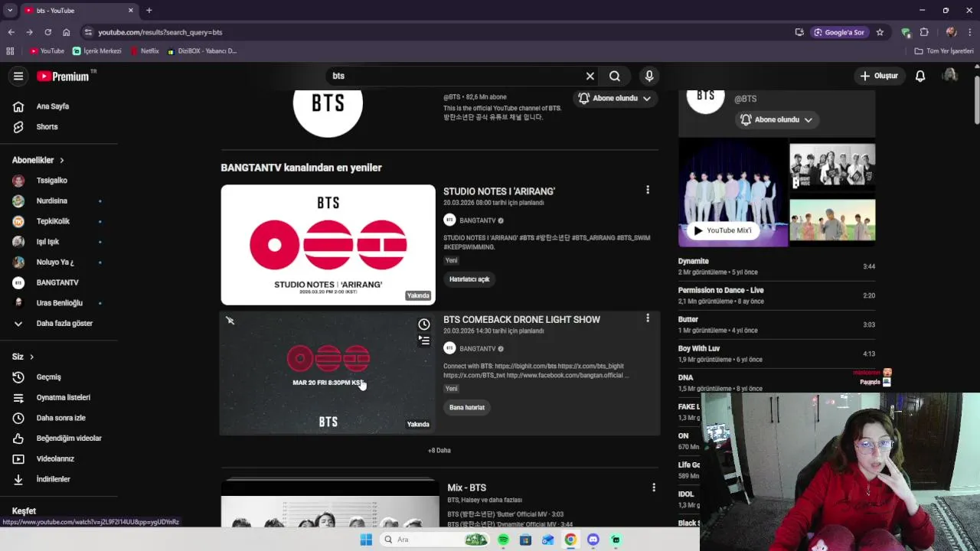Open Abone olundu dropdown in channel result
This screenshot has width=980, height=551.
point(615,98)
